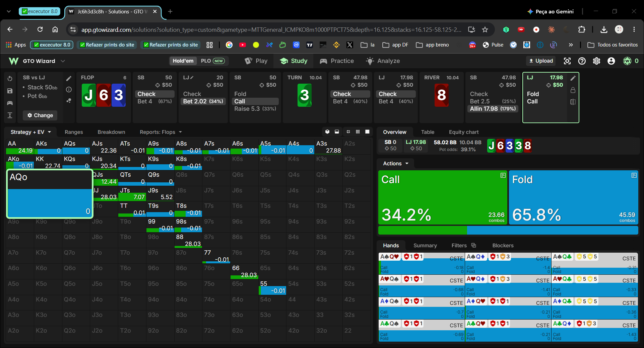The image size is (644, 348).
Task: Click the gamepad practice icon in left sidebar
Action: click(10, 103)
